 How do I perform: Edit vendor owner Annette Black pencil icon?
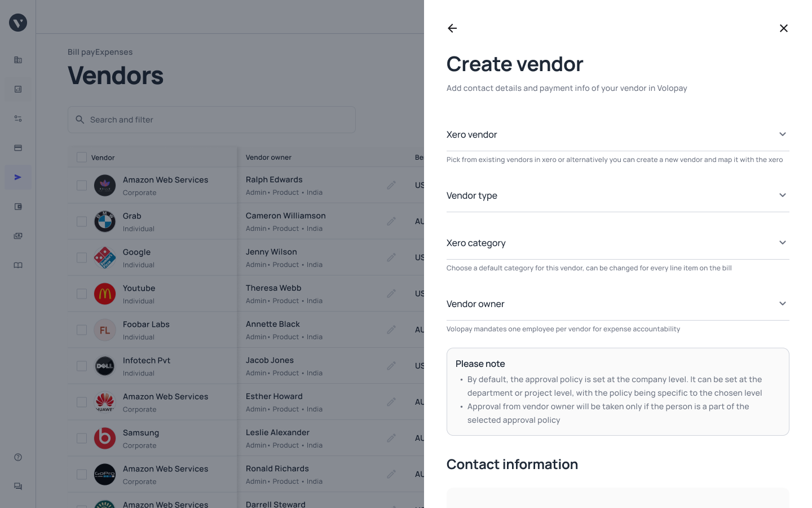coord(391,330)
